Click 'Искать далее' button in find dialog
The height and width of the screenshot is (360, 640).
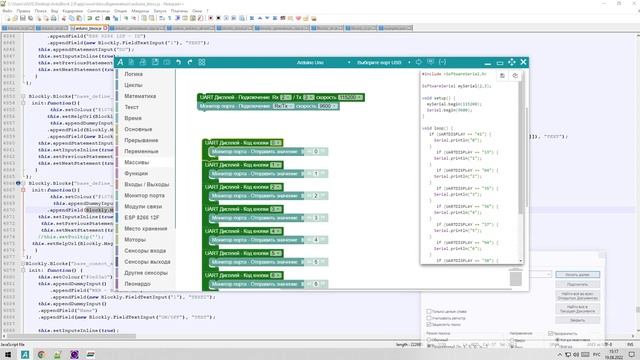click(578, 275)
